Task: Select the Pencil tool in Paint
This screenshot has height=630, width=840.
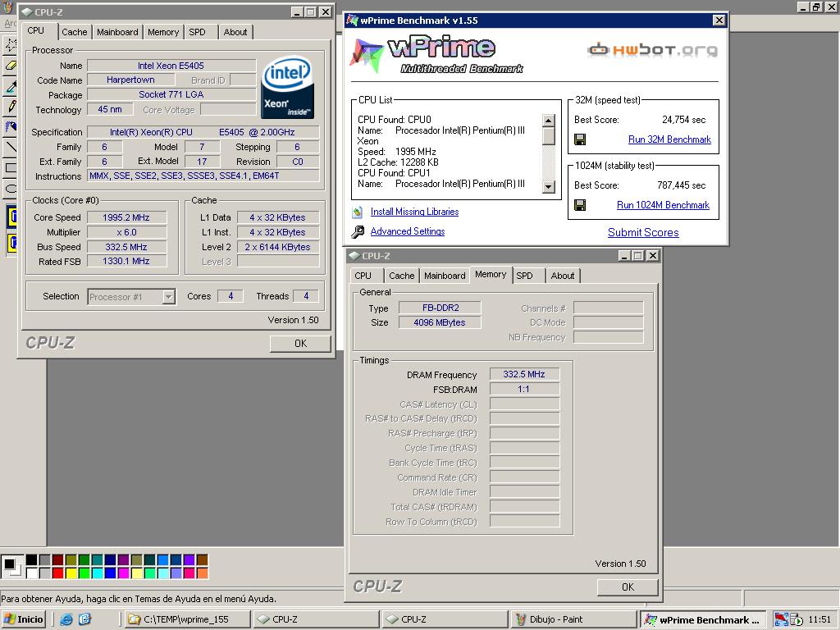Action: click(x=10, y=107)
